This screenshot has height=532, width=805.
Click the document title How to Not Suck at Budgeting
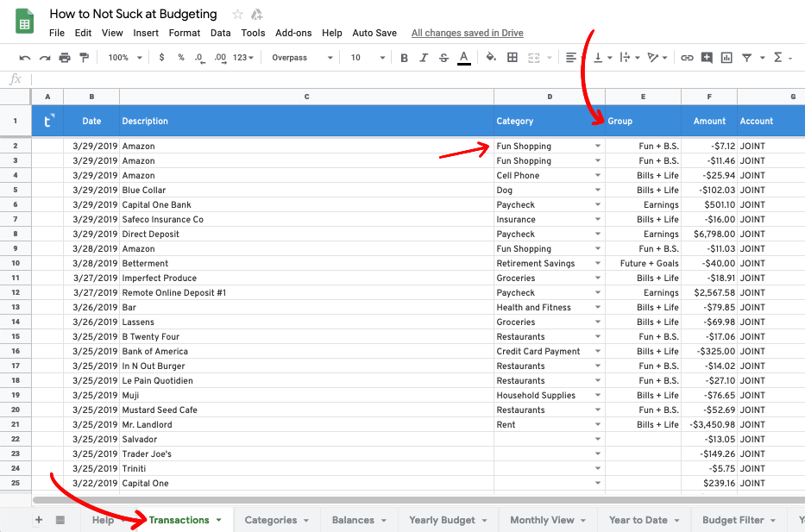pos(133,14)
